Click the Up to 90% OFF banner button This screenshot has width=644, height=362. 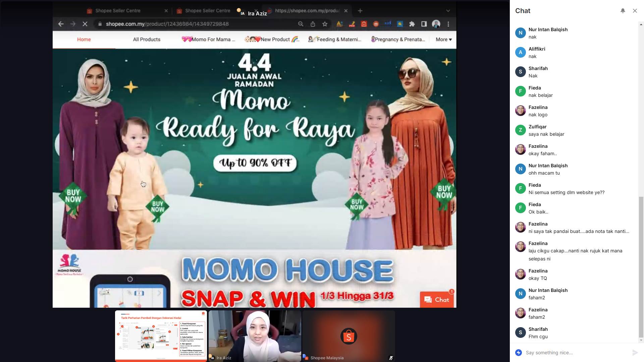[x=255, y=163]
